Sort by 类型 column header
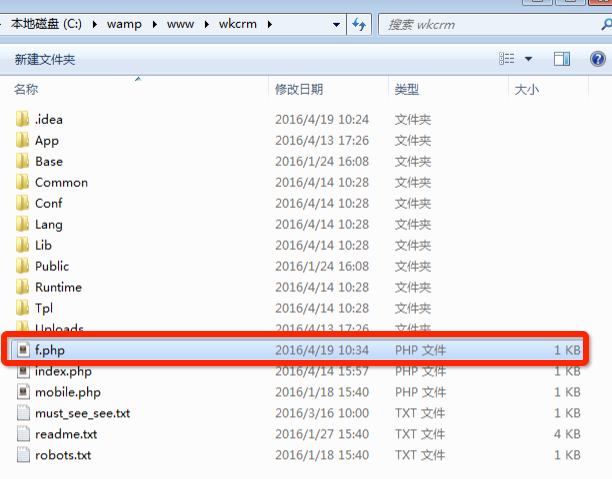This screenshot has width=612, height=479. pyautogui.click(x=406, y=90)
